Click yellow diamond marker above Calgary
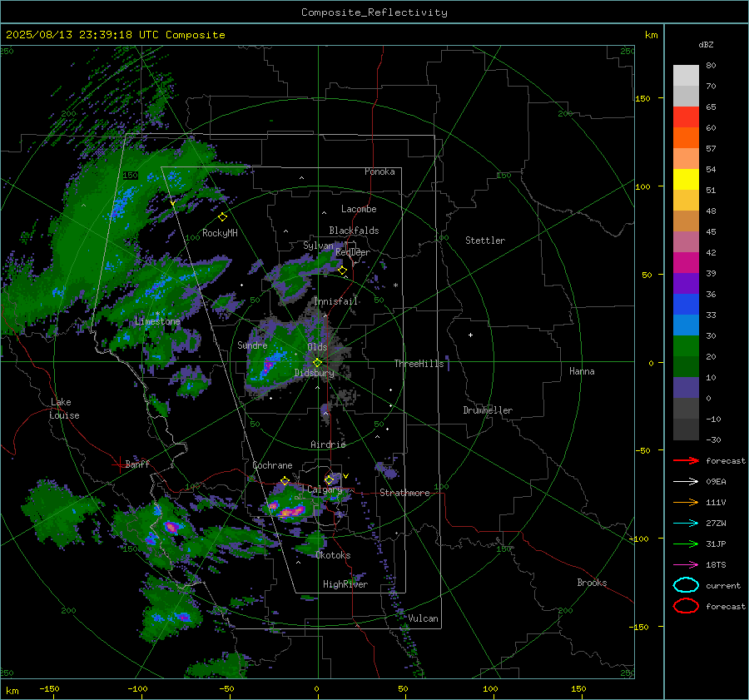 (329, 479)
